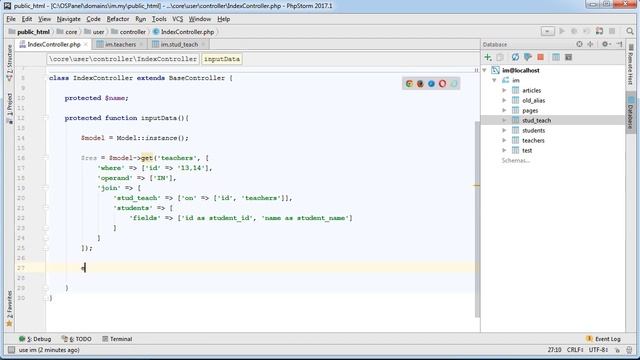Toggle the Remote Host side panel

tap(631, 65)
